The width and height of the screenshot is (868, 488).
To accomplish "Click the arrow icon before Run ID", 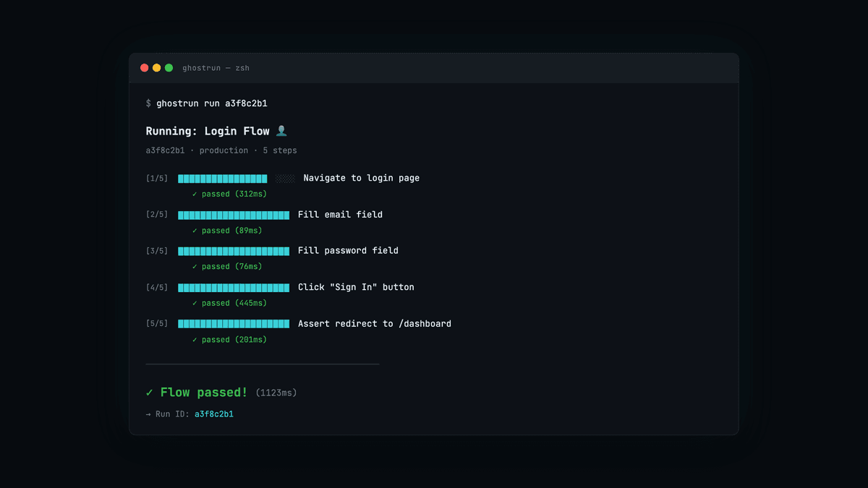I will click(x=148, y=414).
